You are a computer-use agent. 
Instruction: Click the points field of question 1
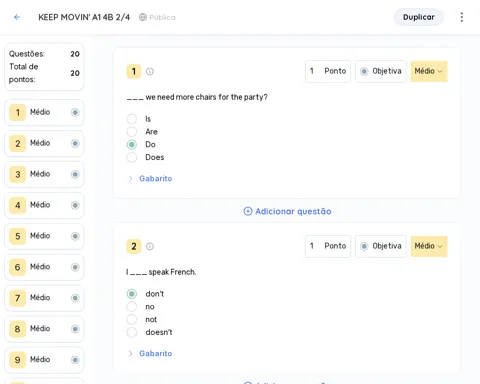point(328,71)
